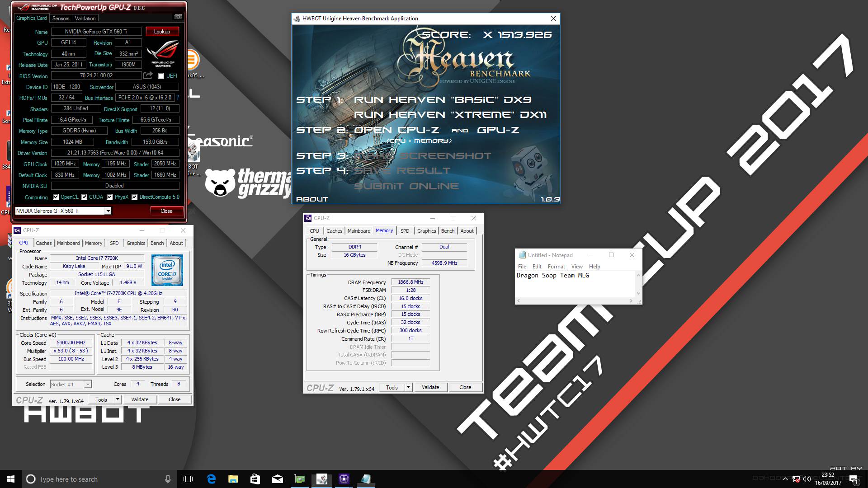Image resolution: width=868 pixels, height=488 pixels.
Task: Click the Core Speed value 5300.00 MHz
Action: (71, 343)
